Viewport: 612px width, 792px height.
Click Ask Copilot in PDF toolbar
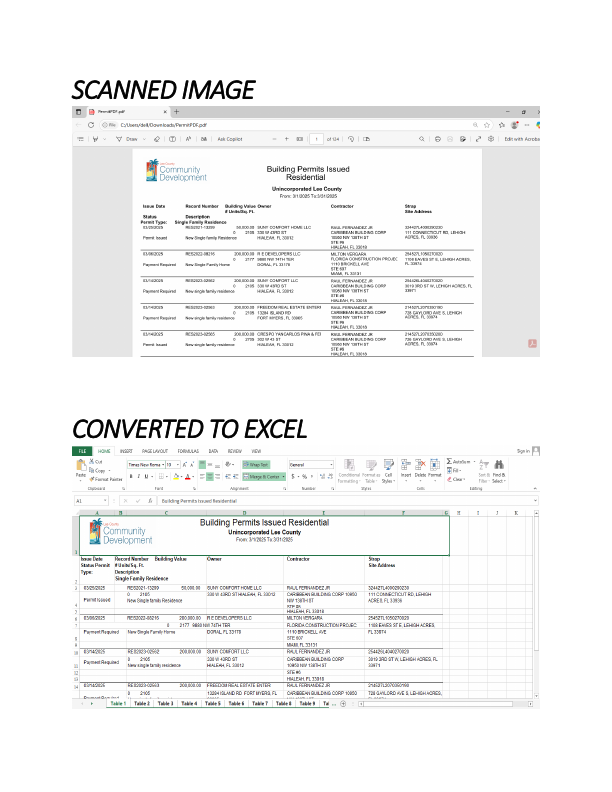tap(230, 139)
